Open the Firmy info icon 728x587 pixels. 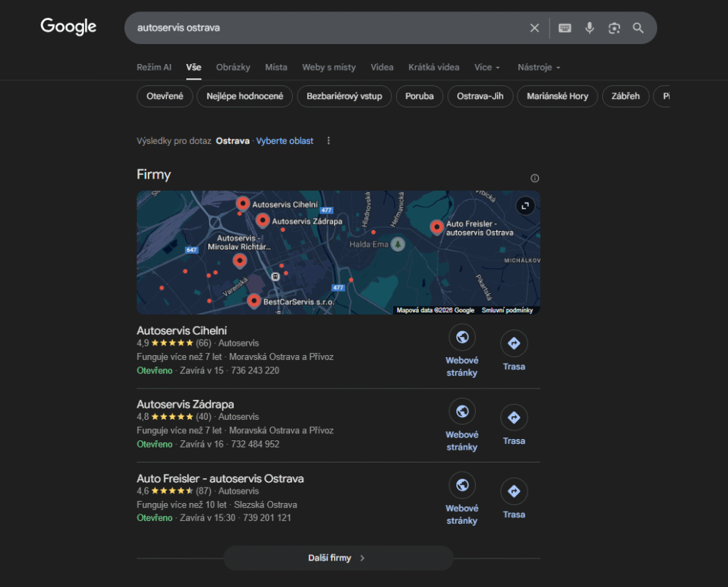click(535, 178)
